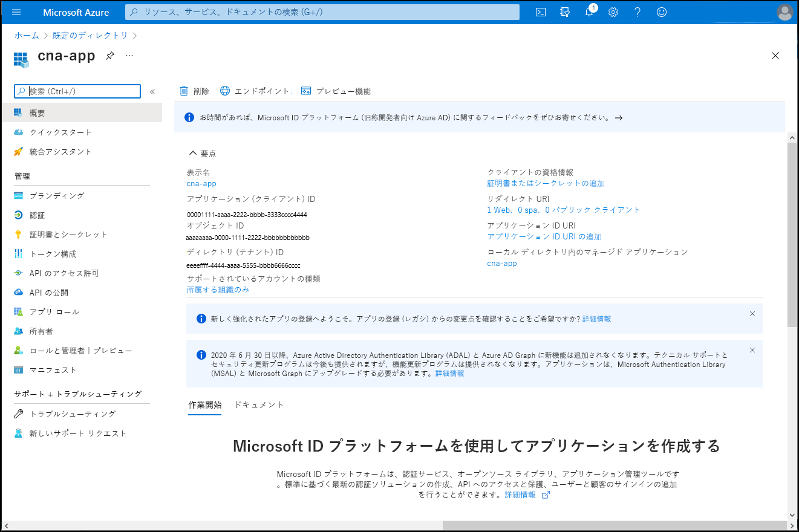Click the エンドポイント globe icon
799x532 pixels.
click(225, 91)
